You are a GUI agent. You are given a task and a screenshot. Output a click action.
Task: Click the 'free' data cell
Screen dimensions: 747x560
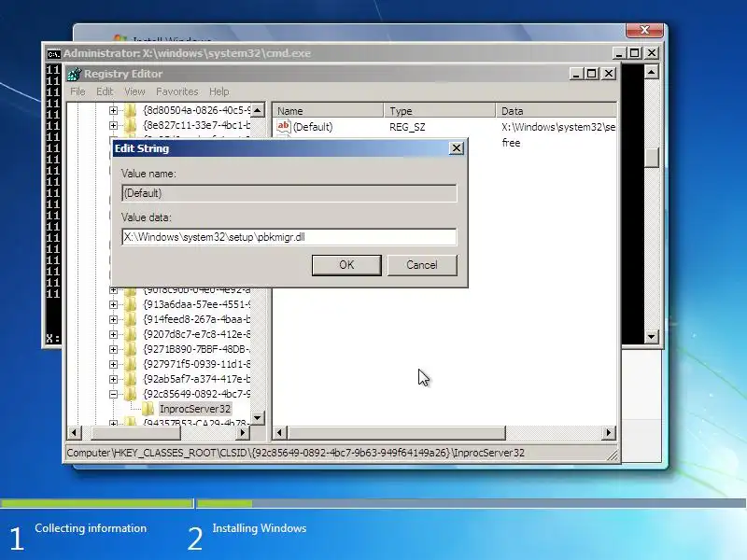click(511, 143)
